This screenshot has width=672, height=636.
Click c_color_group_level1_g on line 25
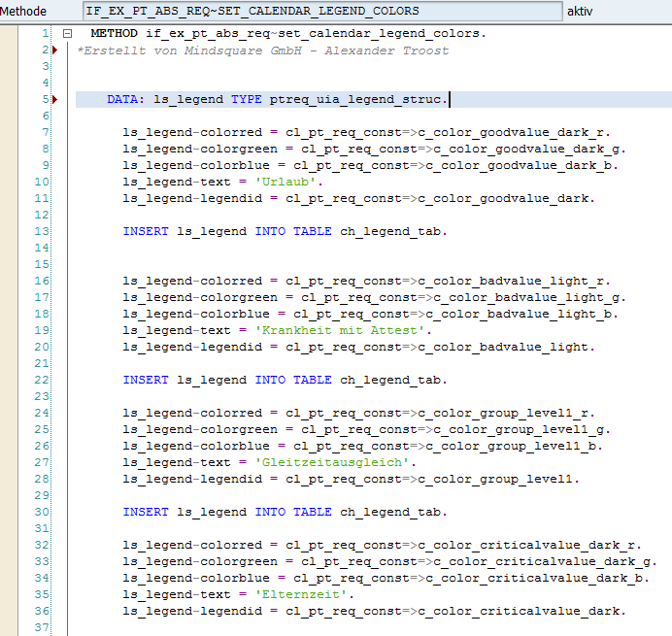click(519, 429)
